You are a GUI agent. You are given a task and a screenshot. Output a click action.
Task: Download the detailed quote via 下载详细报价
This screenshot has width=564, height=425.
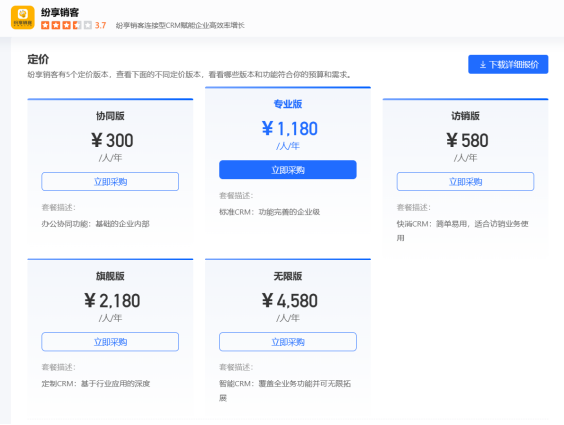[508, 64]
